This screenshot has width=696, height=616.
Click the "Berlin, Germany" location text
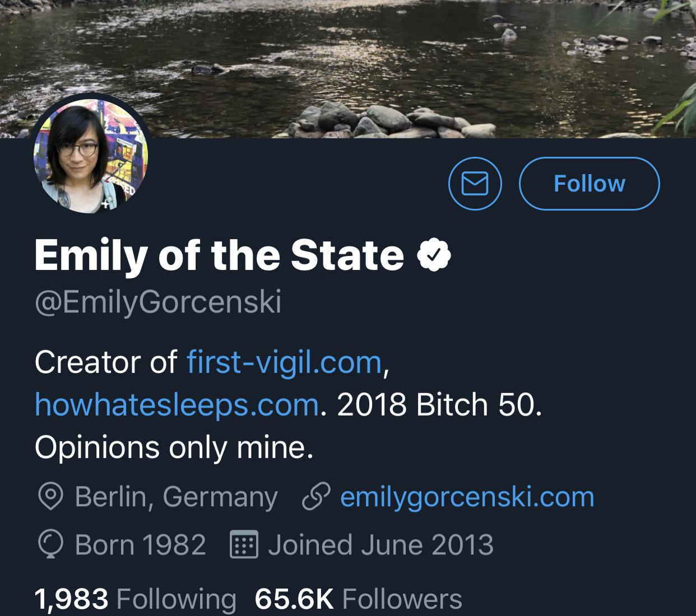pyautogui.click(x=176, y=497)
